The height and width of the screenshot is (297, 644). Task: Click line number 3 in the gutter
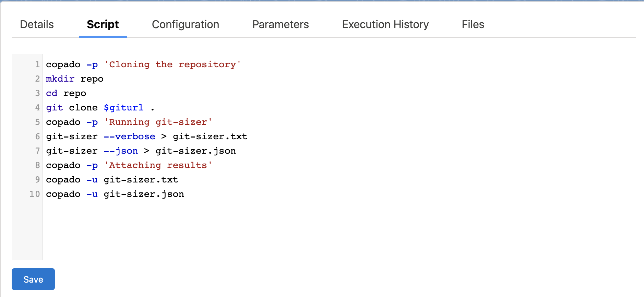click(37, 93)
